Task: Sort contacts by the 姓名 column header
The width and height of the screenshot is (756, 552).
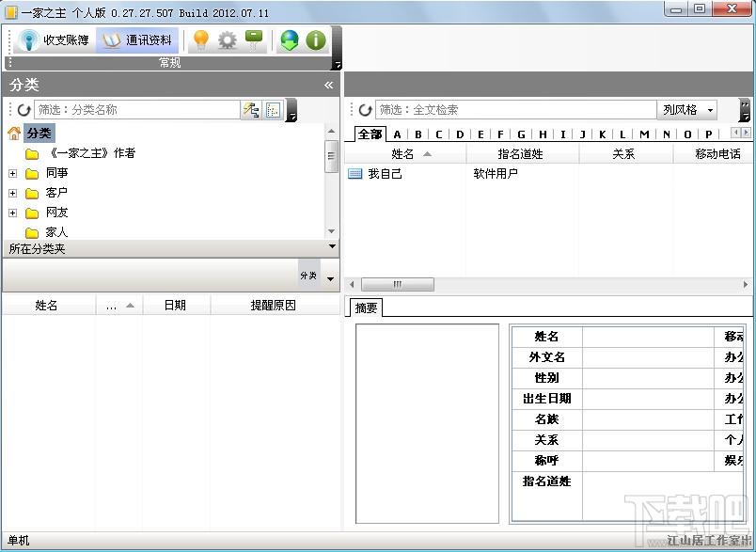Action: point(405,154)
